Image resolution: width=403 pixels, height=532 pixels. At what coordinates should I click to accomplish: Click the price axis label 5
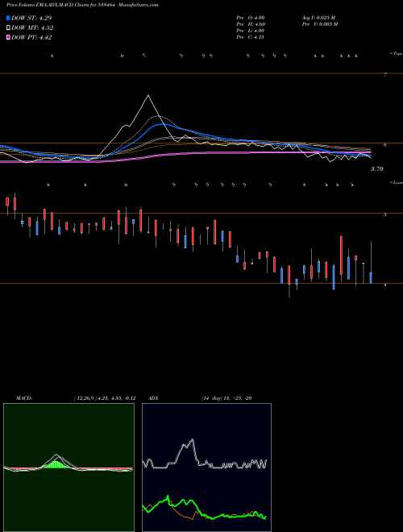385,214
